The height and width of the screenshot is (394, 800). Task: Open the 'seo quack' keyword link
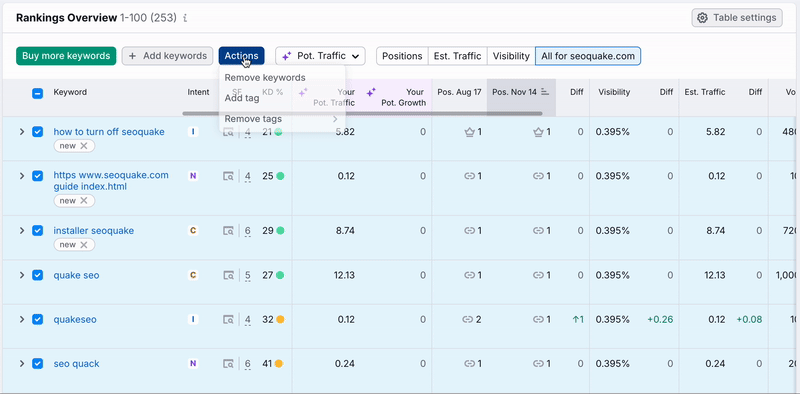(x=77, y=364)
